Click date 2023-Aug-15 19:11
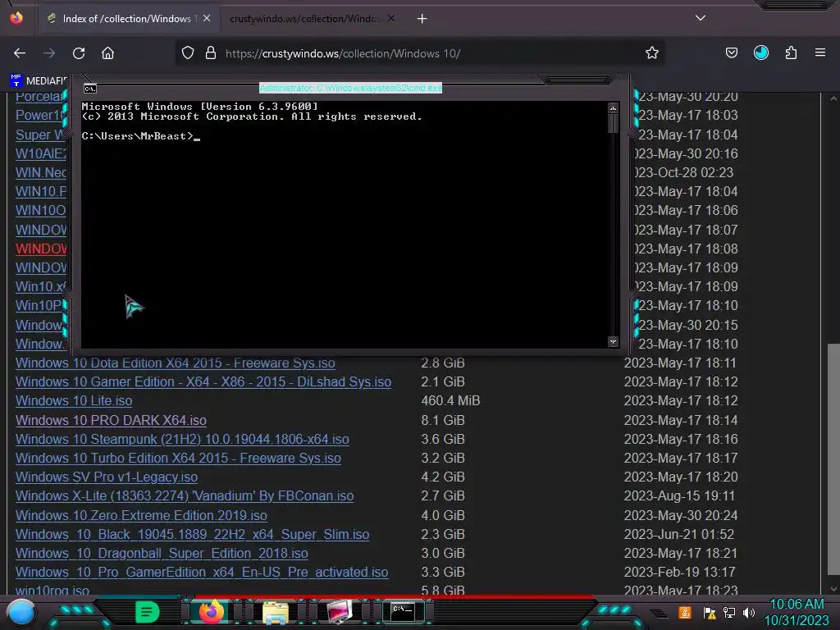The height and width of the screenshot is (630, 840). click(x=679, y=496)
